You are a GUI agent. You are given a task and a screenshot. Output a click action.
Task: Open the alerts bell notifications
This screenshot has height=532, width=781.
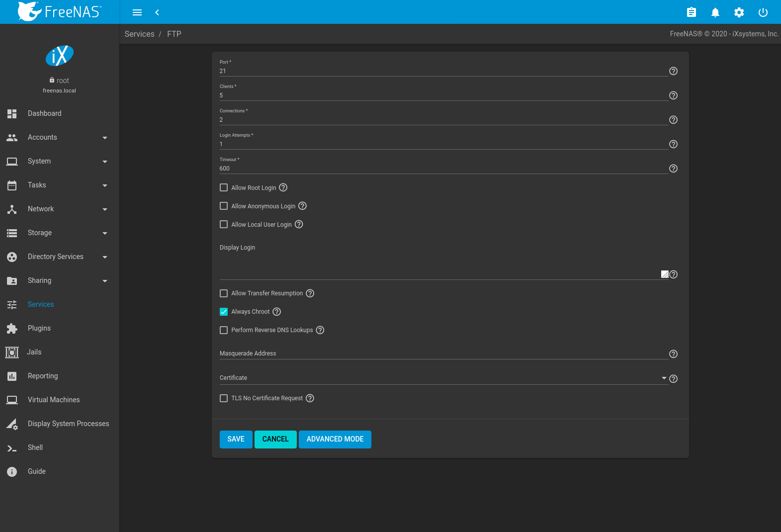click(x=715, y=12)
